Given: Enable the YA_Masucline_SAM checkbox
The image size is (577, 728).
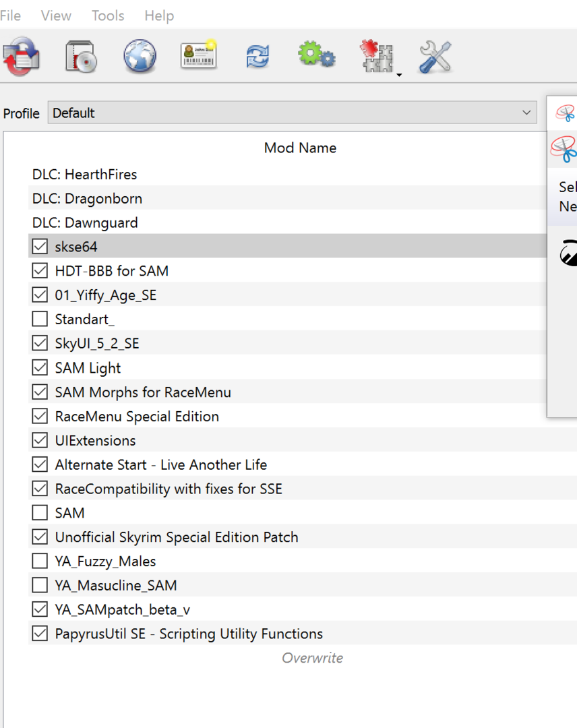Looking at the screenshot, I should 40,585.
